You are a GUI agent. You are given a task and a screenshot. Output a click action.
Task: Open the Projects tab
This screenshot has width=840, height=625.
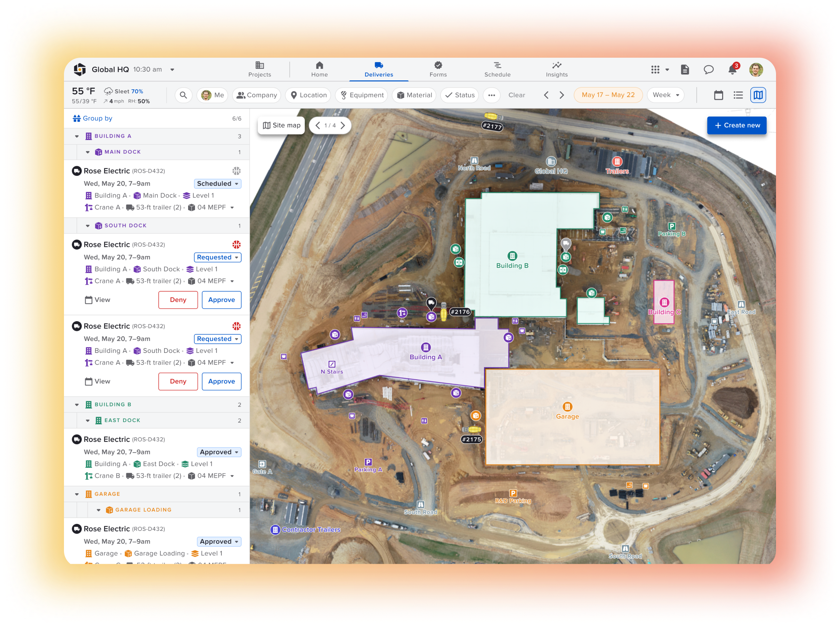260,70
